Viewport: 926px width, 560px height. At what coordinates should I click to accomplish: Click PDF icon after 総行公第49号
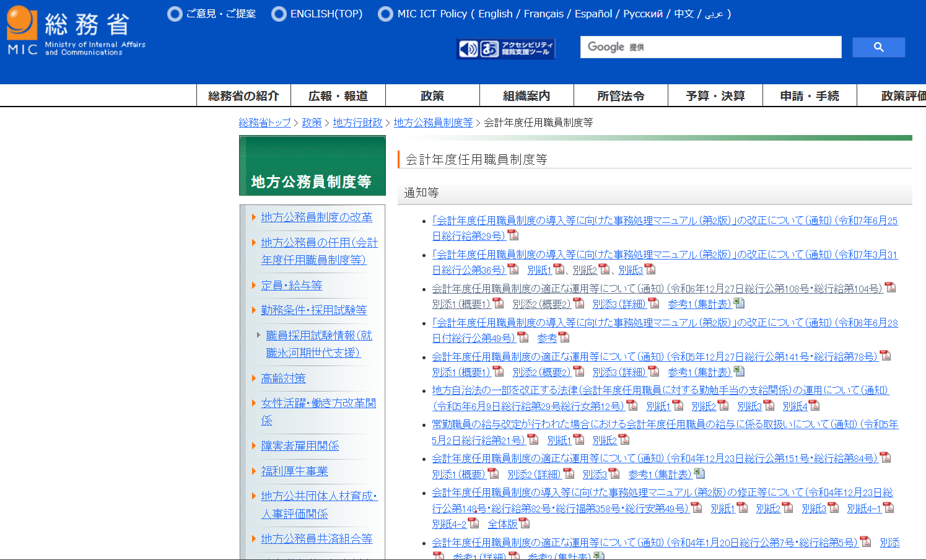[523, 337]
